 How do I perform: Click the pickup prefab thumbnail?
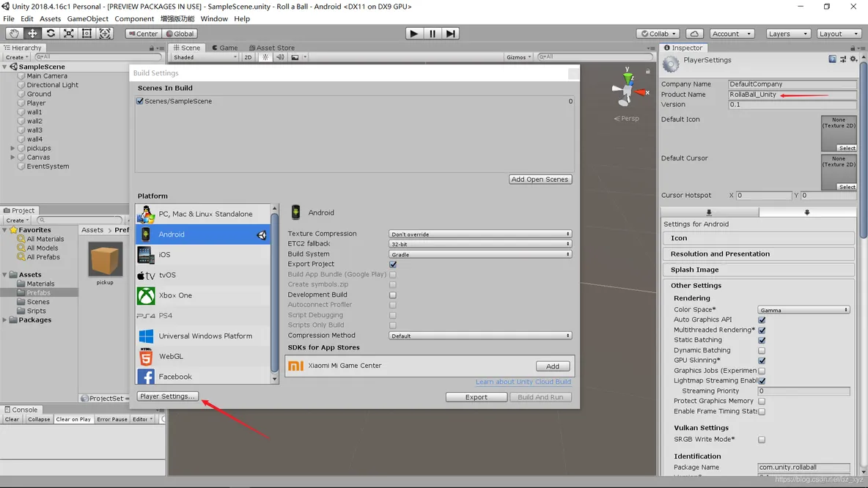[105, 259]
